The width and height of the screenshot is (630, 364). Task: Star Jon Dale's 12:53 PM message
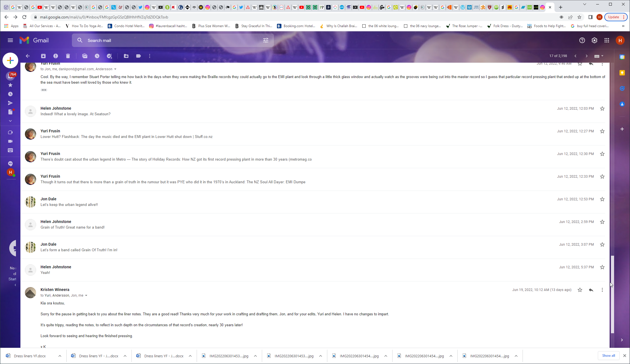tap(602, 199)
